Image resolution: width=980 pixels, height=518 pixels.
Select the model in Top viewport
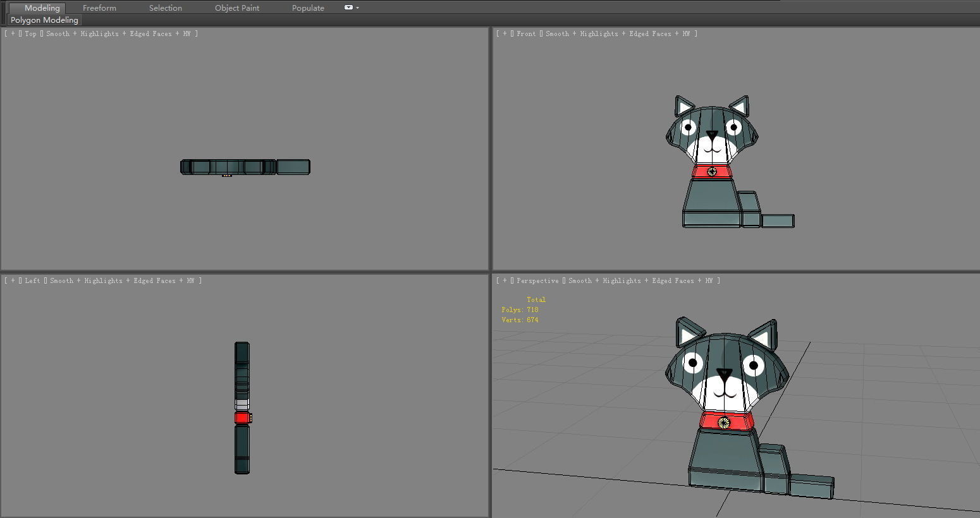pos(245,167)
